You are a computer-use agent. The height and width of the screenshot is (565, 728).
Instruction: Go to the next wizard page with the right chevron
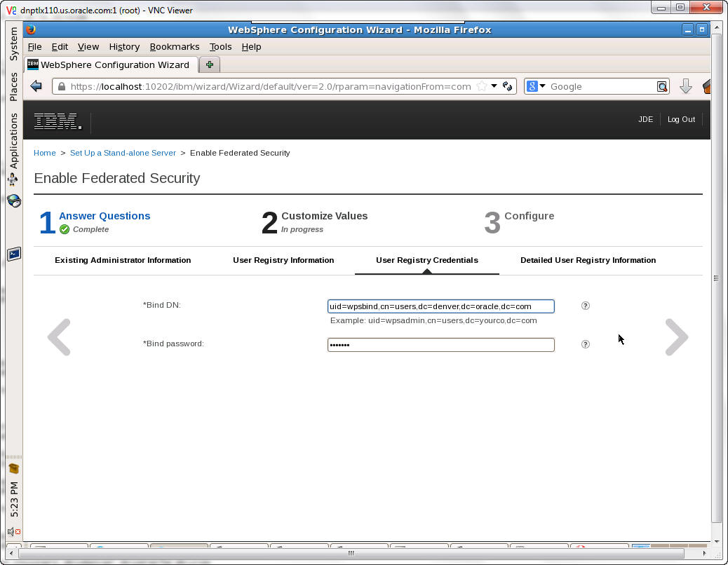(677, 337)
